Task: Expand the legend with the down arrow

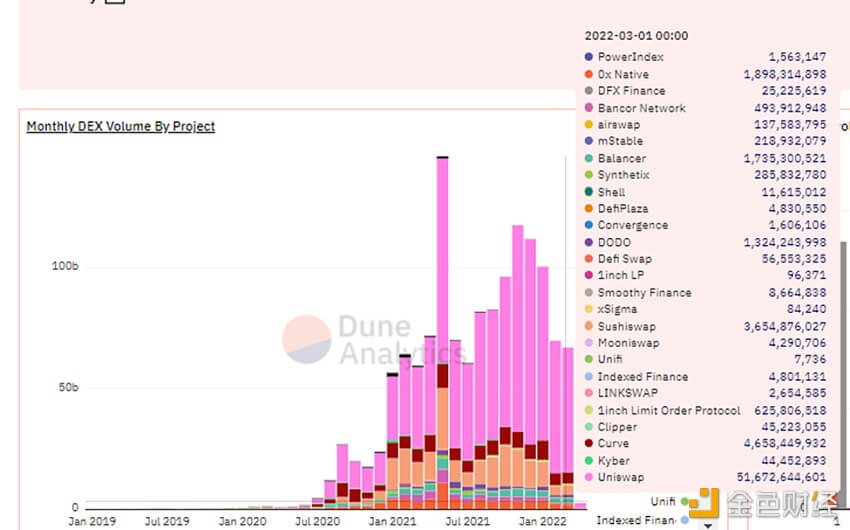Action: pyautogui.click(x=707, y=526)
